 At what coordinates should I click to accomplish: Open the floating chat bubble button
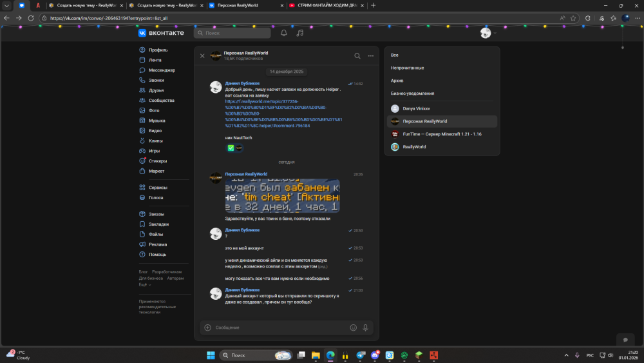[625, 340]
